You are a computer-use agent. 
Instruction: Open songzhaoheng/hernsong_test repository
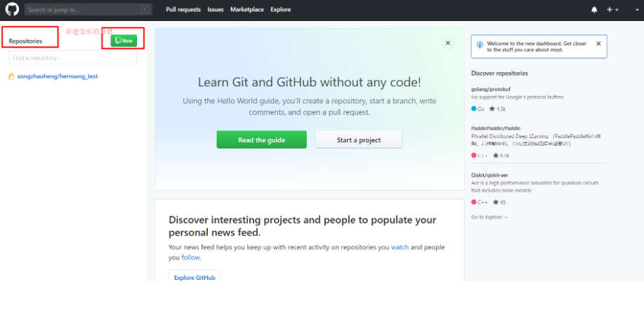coord(58,76)
